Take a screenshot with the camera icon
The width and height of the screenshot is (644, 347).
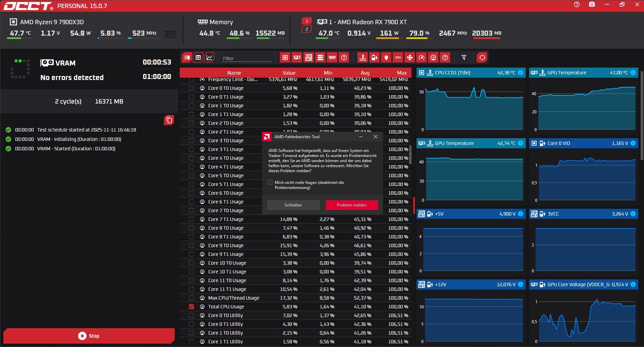click(592, 5)
